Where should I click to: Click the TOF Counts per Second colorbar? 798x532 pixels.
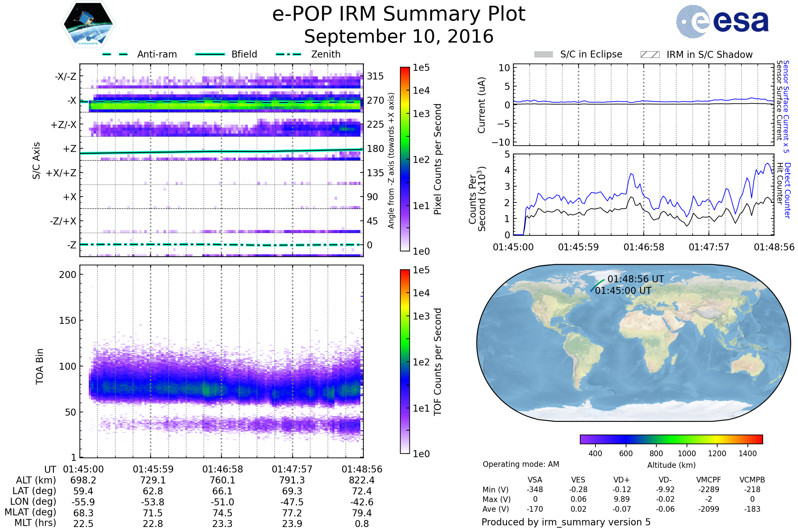[x=405, y=361]
